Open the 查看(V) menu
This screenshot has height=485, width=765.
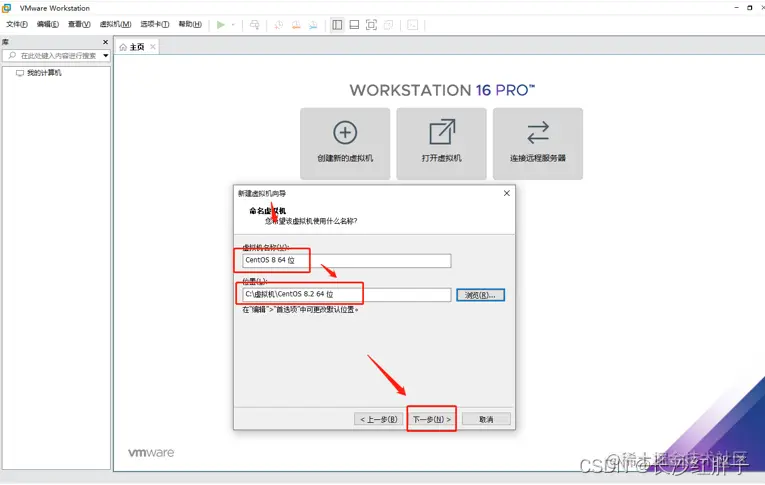pyautogui.click(x=79, y=24)
